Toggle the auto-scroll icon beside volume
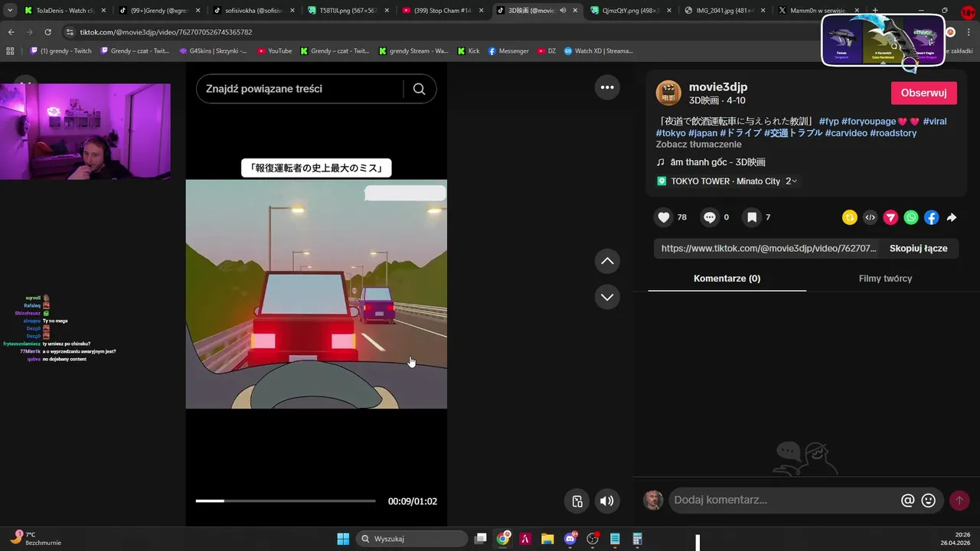Screen dimensions: 980x551 pyautogui.click(x=577, y=501)
